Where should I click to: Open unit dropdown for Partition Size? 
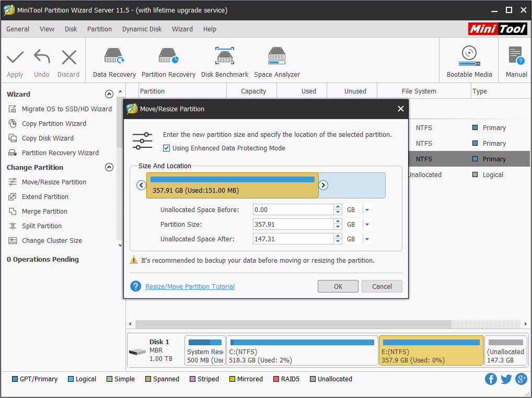367,225
